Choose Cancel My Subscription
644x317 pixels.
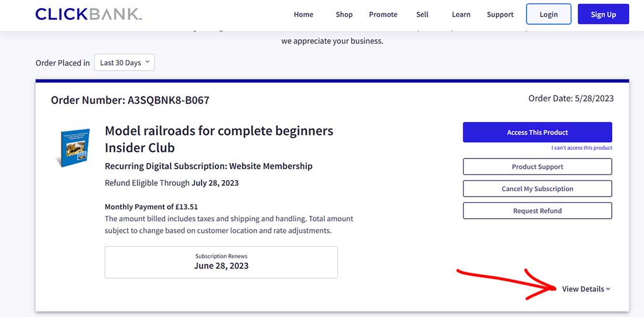tap(537, 189)
